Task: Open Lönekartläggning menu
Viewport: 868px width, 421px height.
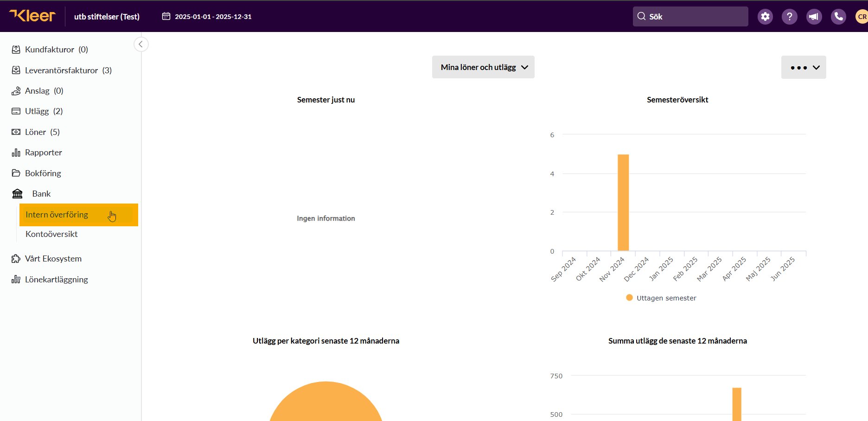Action: pos(57,280)
